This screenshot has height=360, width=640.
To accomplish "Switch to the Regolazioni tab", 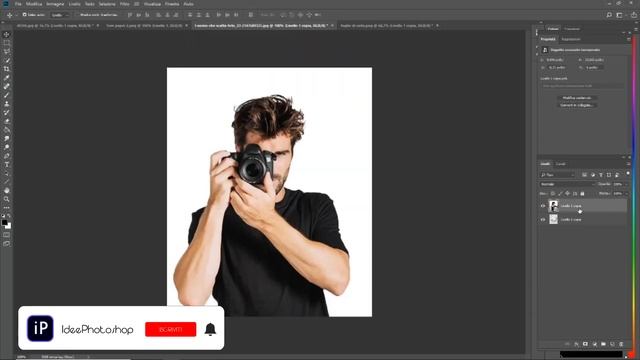I will pos(571,39).
